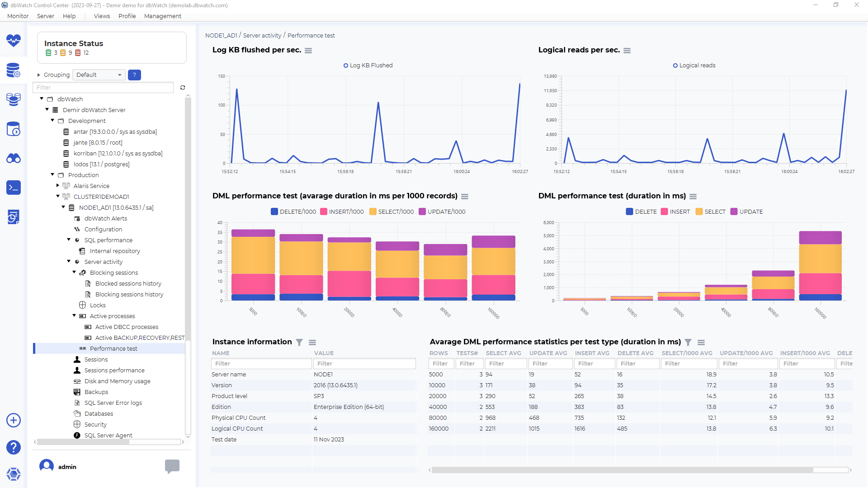This screenshot has width=868, height=488.
Task: Open the heartbeat monitoring view icon
Action: [14, 41]
